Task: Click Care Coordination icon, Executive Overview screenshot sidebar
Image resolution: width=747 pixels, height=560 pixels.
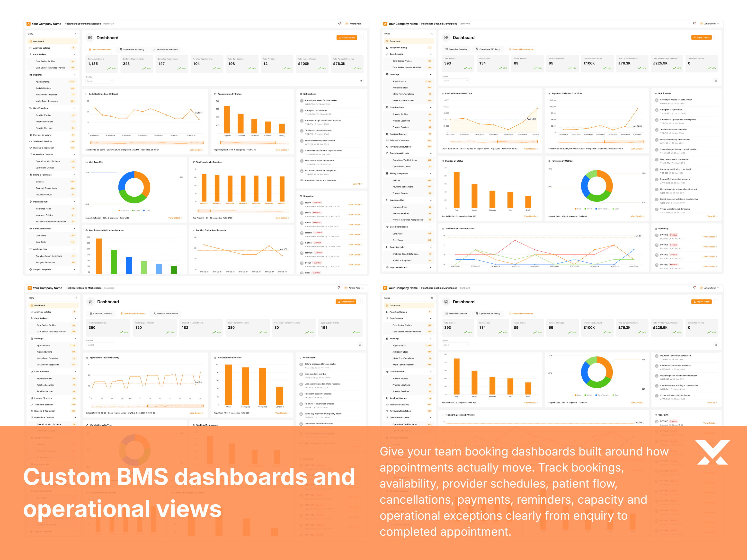Action: [31, 228]
